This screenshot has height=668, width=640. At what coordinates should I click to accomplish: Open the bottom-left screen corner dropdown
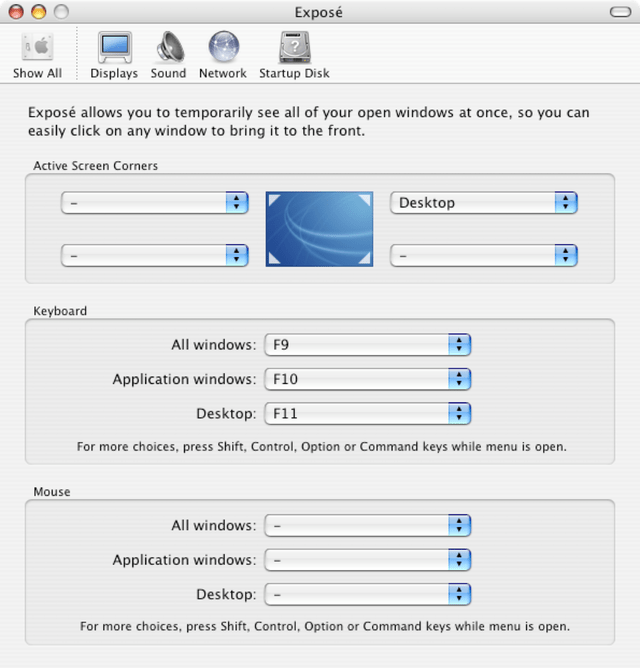pyautogui.click(x=155, y=255)
